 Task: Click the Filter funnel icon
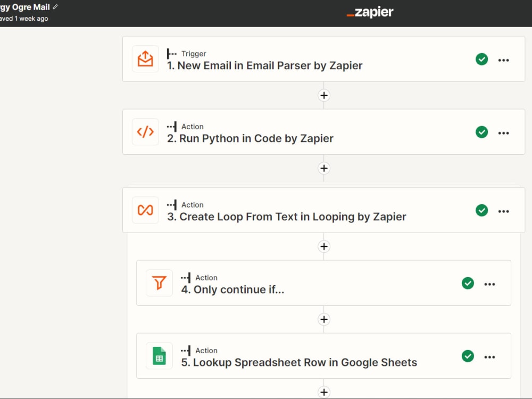pos(159,283)
